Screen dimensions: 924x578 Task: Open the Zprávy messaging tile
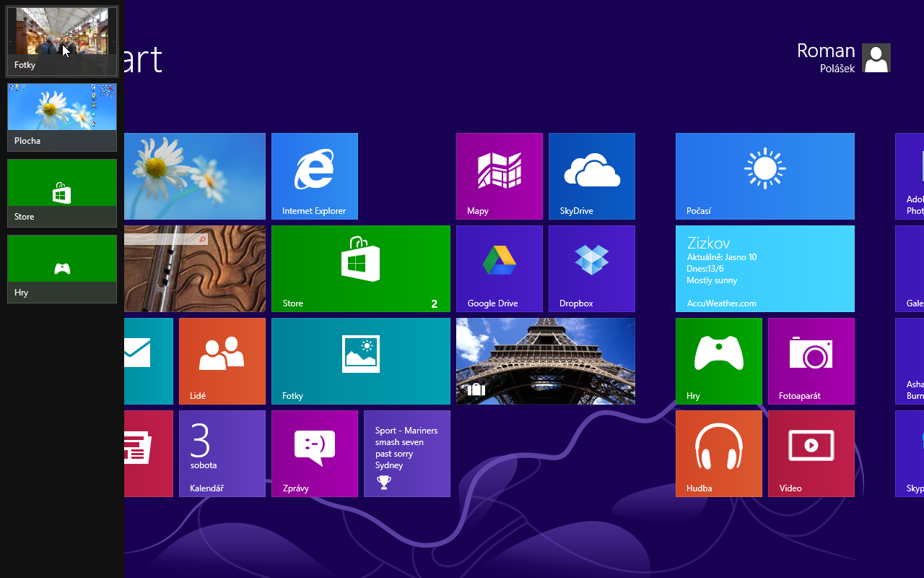[x=315, y=454]
